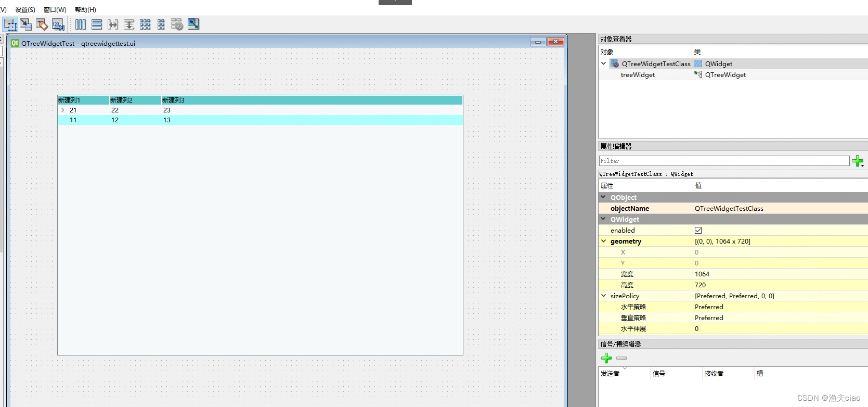This screenshot has width=868, height=407.
Task: Click the 新建列3 column header
Action: [x=312, y=100]
